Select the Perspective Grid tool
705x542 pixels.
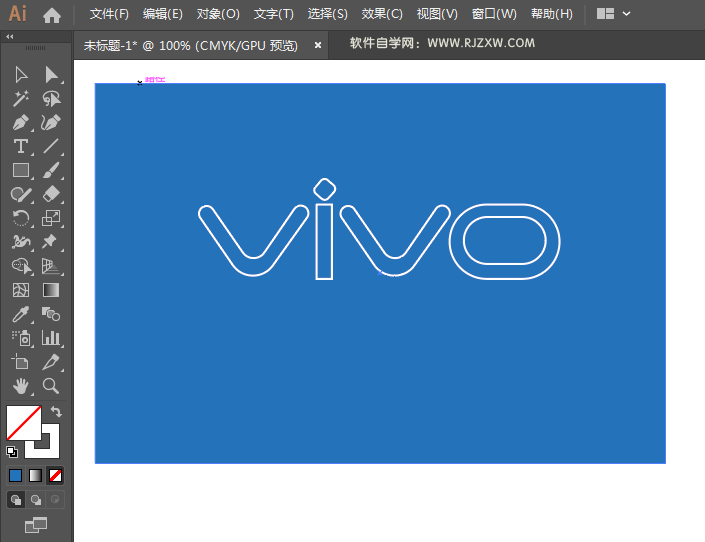(x=51, y=266)
